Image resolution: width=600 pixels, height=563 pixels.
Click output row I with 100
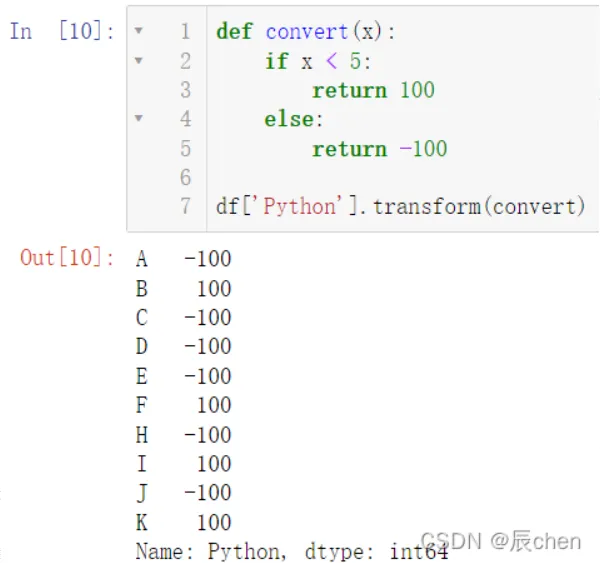click(184, 463)
